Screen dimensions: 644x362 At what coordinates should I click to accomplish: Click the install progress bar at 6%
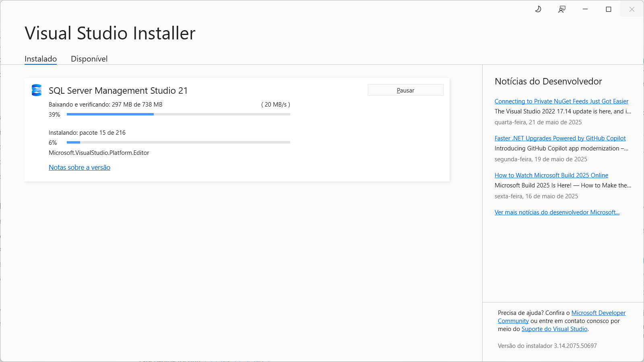coord(178,142)
